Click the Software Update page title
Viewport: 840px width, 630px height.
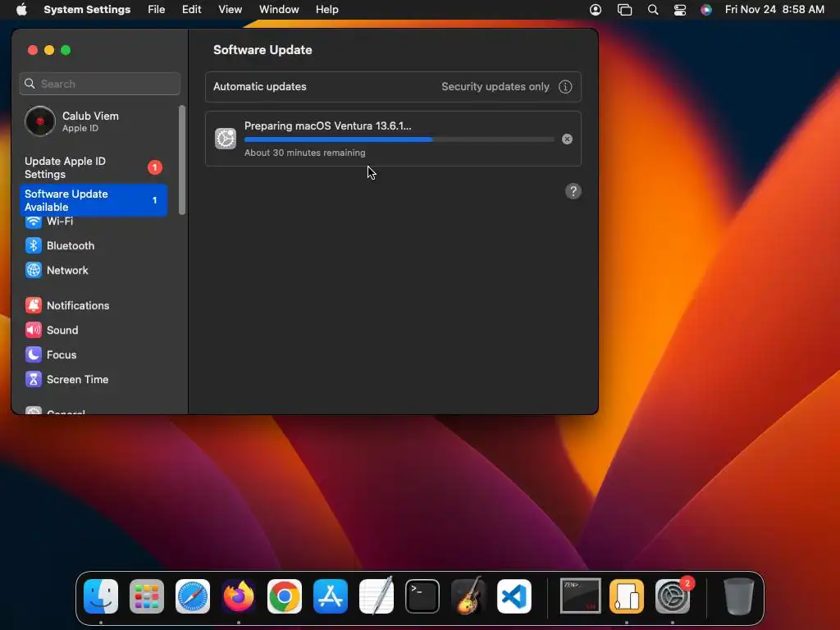pos(262,50)
